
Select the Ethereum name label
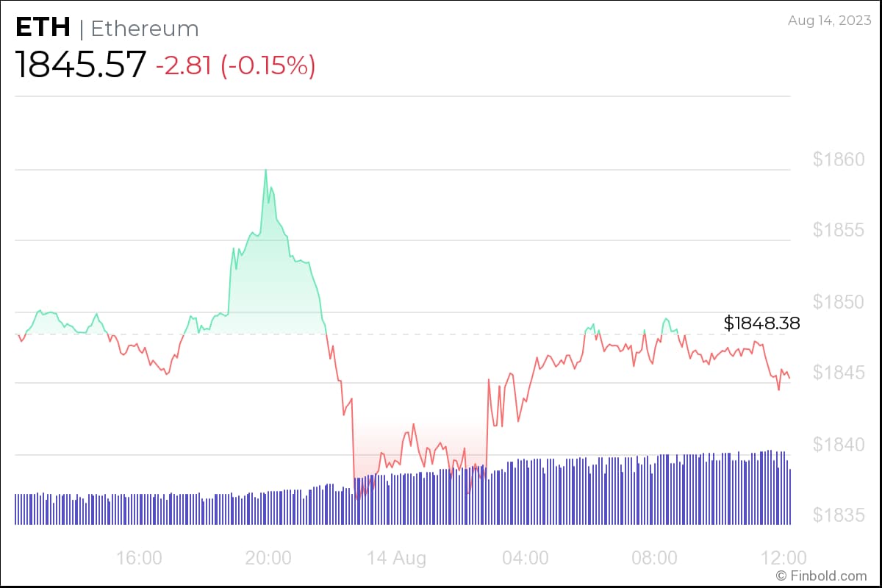click(145, 29)
